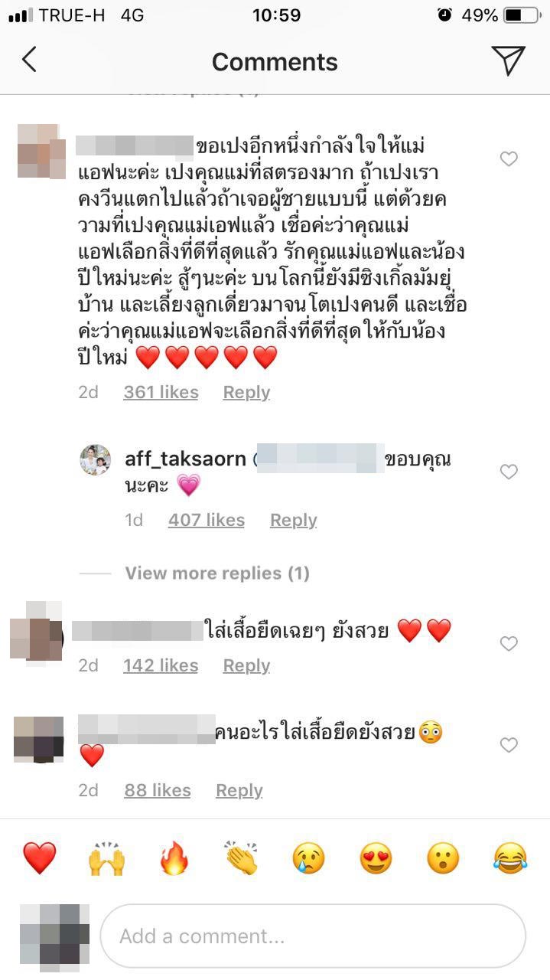550x980 pixels.
Task: Open aff_taksaorn username profile link
Action: [185, 459]
